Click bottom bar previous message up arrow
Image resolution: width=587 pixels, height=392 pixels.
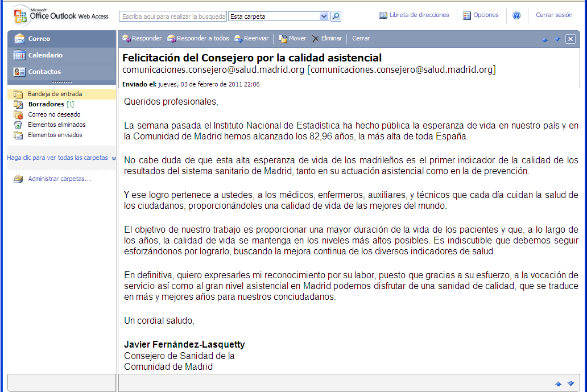point(558,384)
